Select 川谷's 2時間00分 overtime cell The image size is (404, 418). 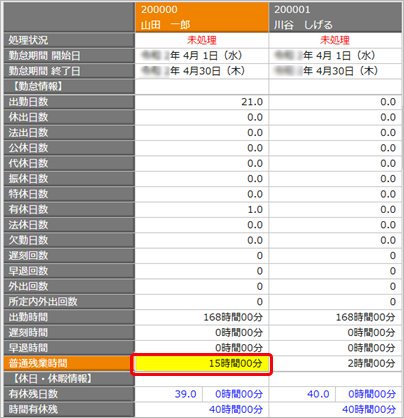(335, 363)
